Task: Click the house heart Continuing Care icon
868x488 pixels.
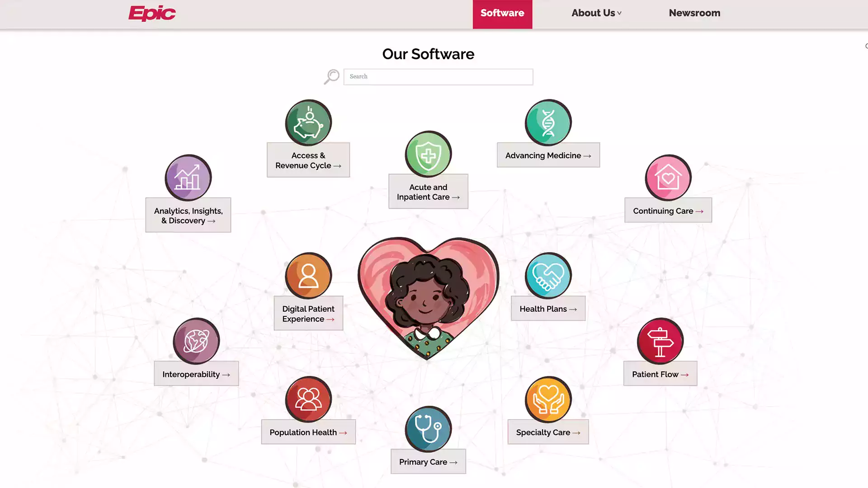Action: coord(668,178)
